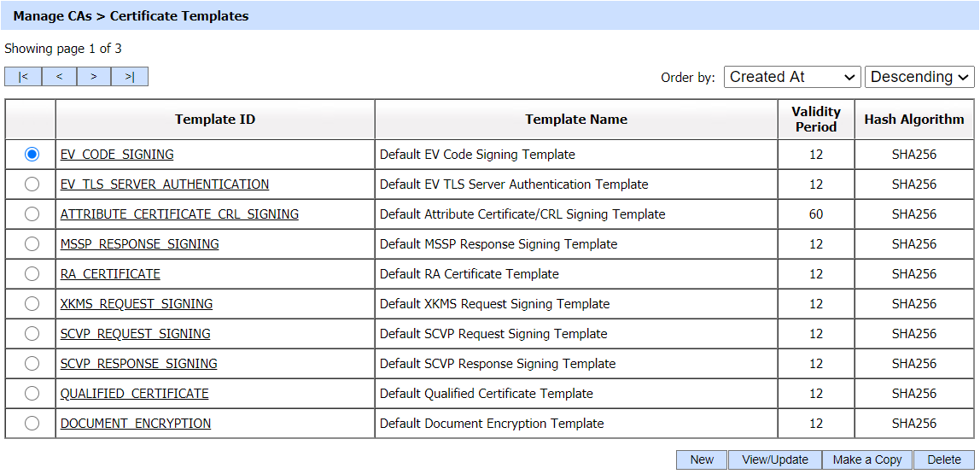The image size is (980, 474).
Task: Go to previous page of templates
Action: tap(59, 77)
